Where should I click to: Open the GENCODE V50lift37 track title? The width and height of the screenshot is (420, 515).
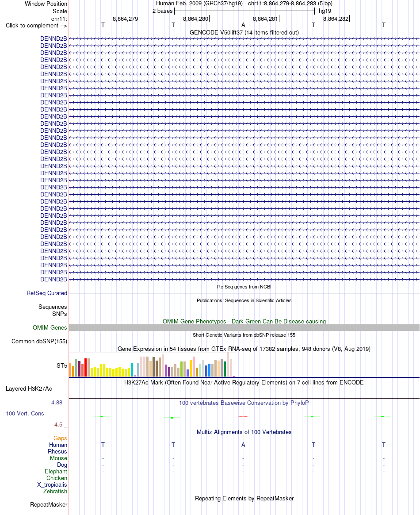244,32
